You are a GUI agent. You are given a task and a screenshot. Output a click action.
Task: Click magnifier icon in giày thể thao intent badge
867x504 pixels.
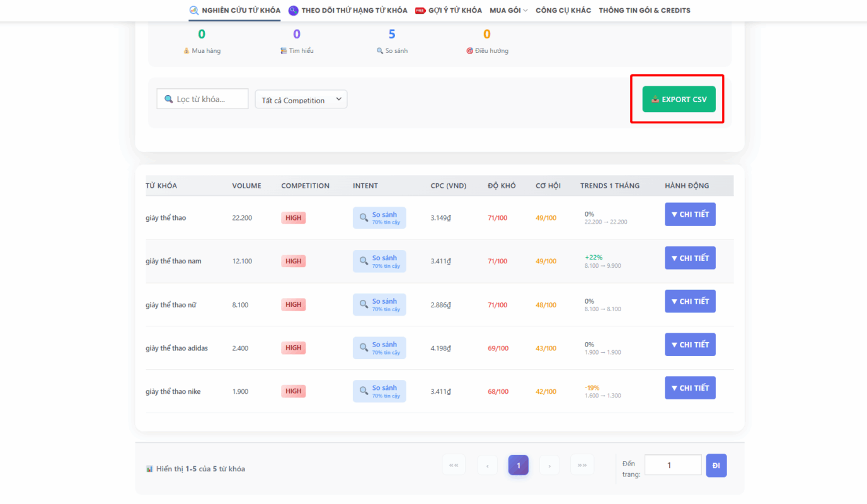click(x=364, y=217)
